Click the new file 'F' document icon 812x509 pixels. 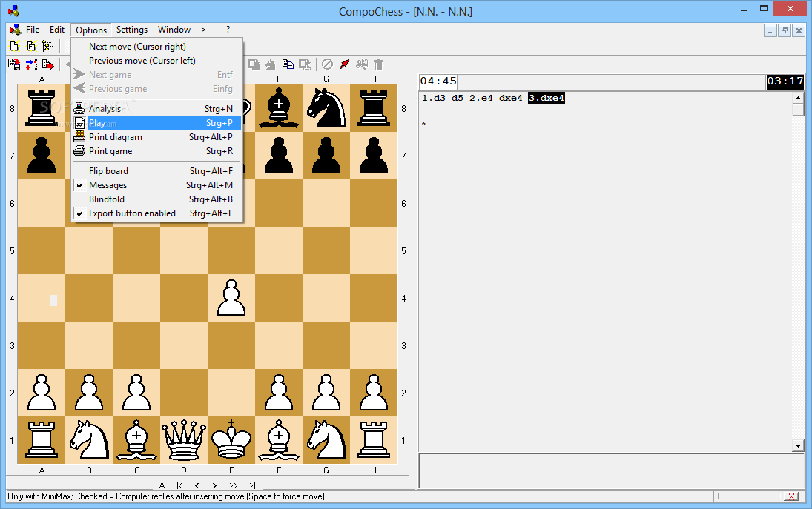[31, 46]
